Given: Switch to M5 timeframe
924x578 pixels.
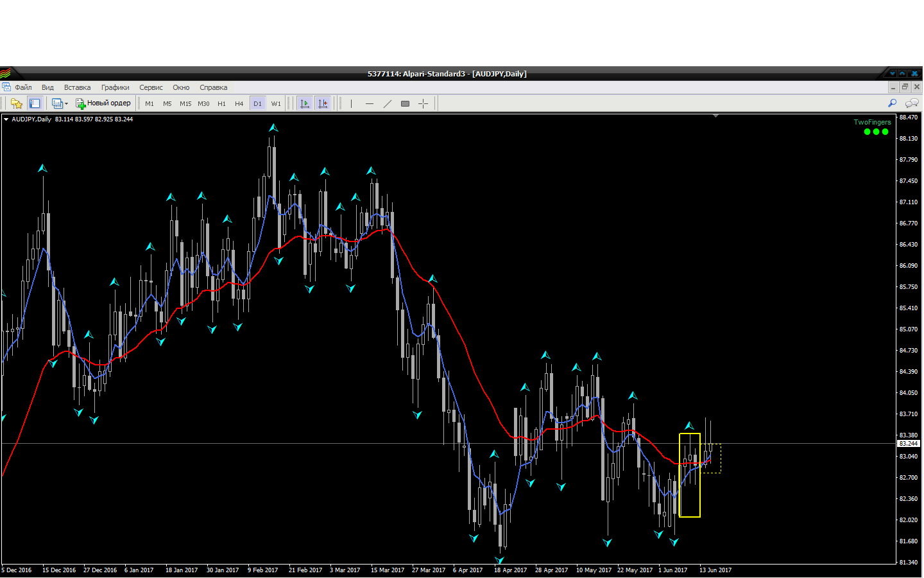Looking at the screenshot, I should tap(167, 103).
